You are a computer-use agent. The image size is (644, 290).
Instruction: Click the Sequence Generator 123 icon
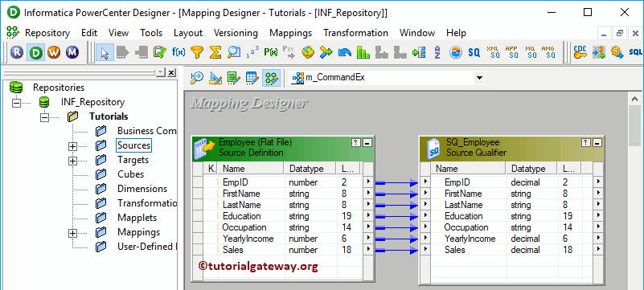click(252, 52)
